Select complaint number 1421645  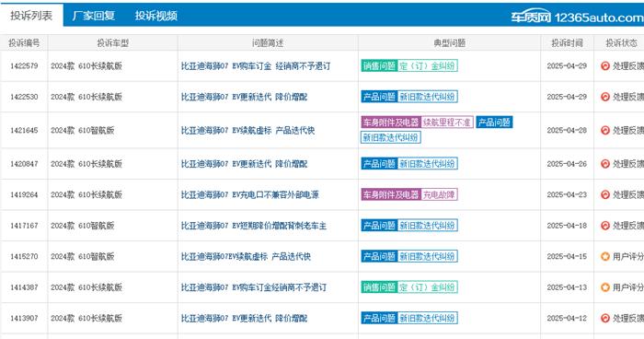point(24,130)
